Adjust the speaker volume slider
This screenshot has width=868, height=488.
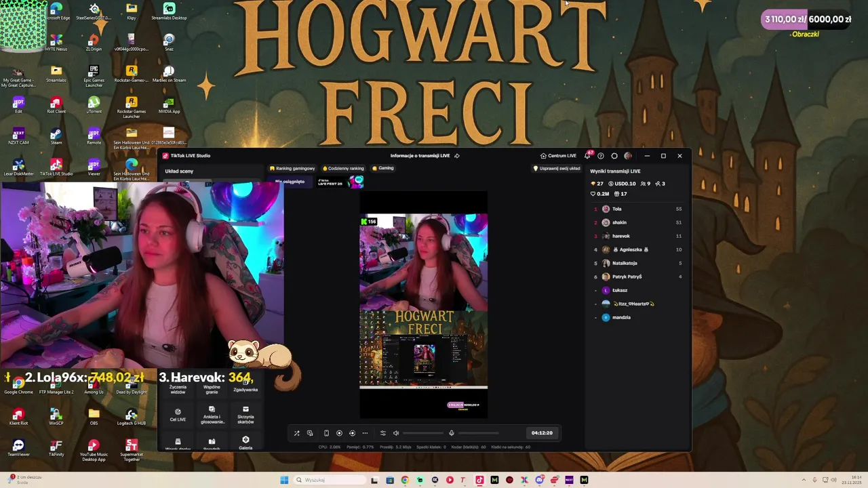coord(423,433)
